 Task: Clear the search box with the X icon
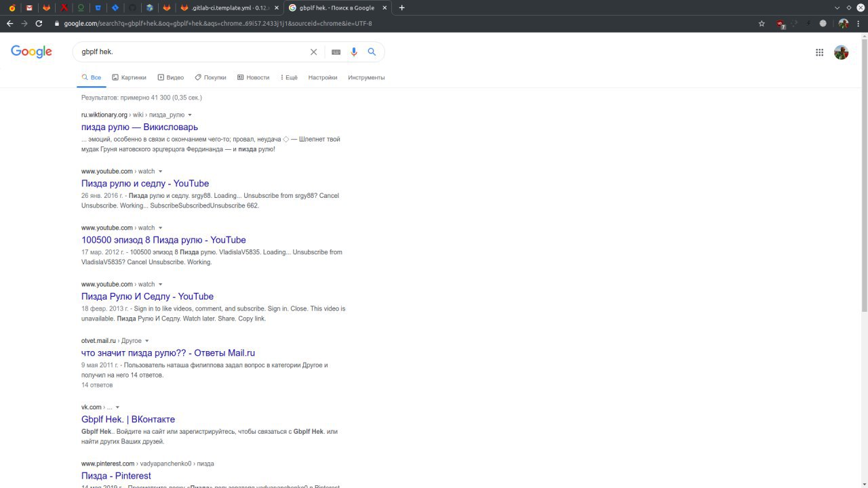pyautogui.click(x=313, y=52)
